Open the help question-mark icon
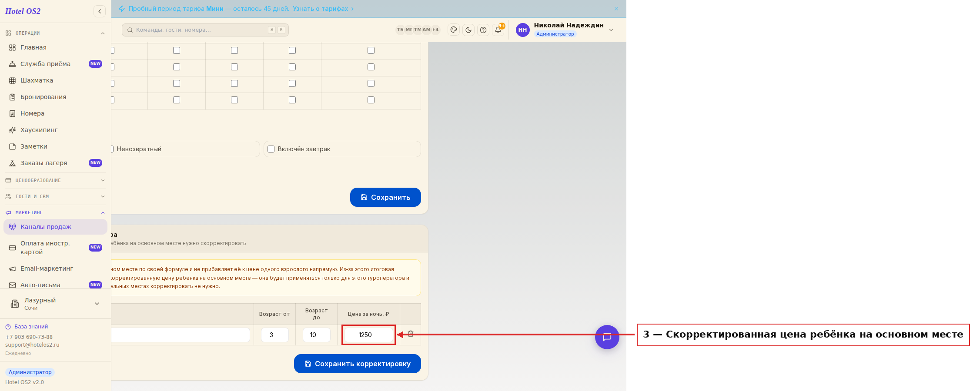Image resolution: width=980 pixels, height=391 pixels. (x=483, y=30)
